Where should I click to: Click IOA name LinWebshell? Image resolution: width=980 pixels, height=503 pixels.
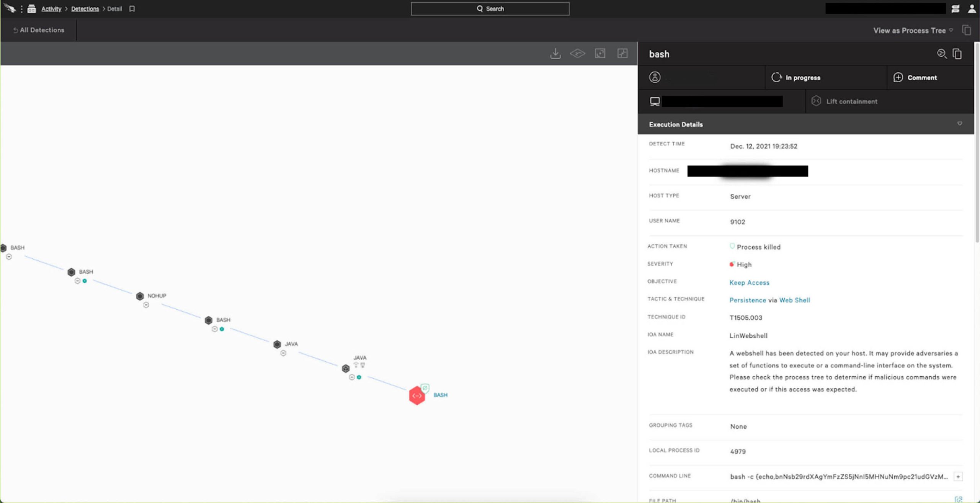pyautogui.click(x=748, y=336)
